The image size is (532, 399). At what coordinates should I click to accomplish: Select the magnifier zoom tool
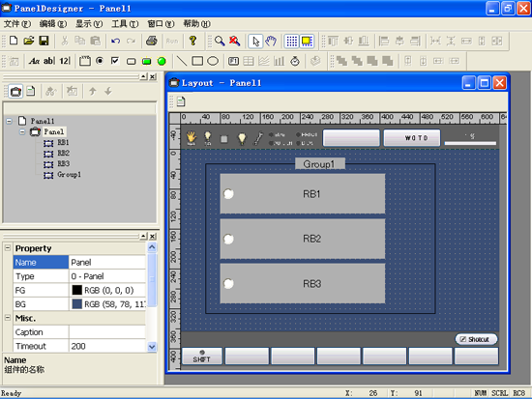(x=220, y=41)
